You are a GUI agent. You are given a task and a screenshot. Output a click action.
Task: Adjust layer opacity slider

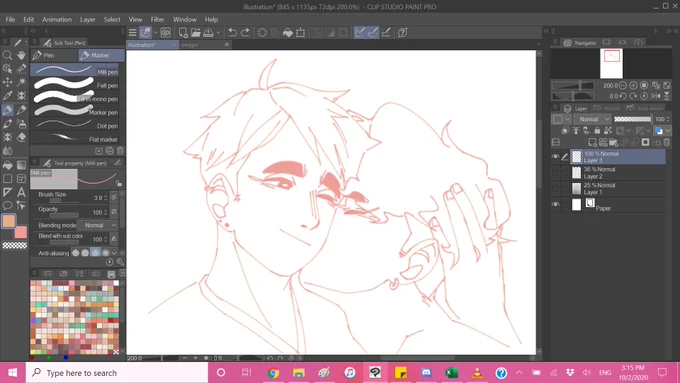[633, 119]
